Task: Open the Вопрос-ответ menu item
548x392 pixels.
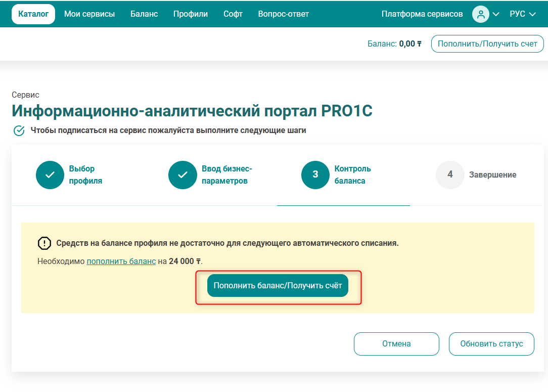Action: (283, 14)
